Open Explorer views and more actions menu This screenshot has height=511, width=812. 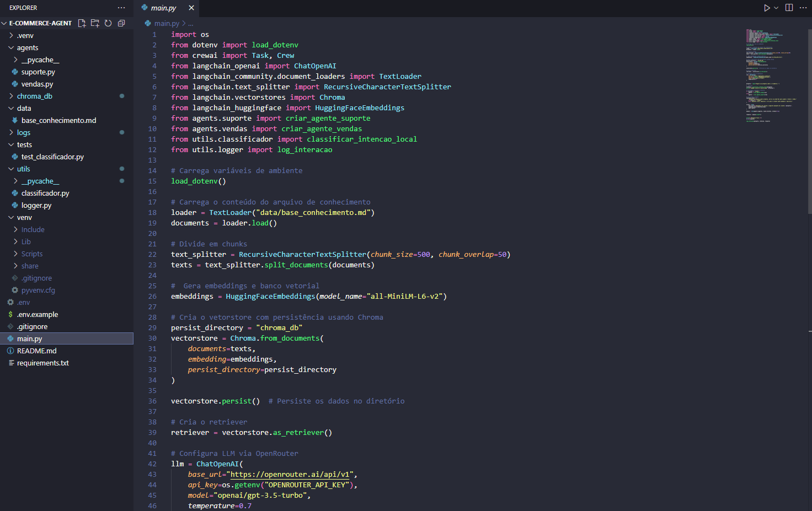121,8
